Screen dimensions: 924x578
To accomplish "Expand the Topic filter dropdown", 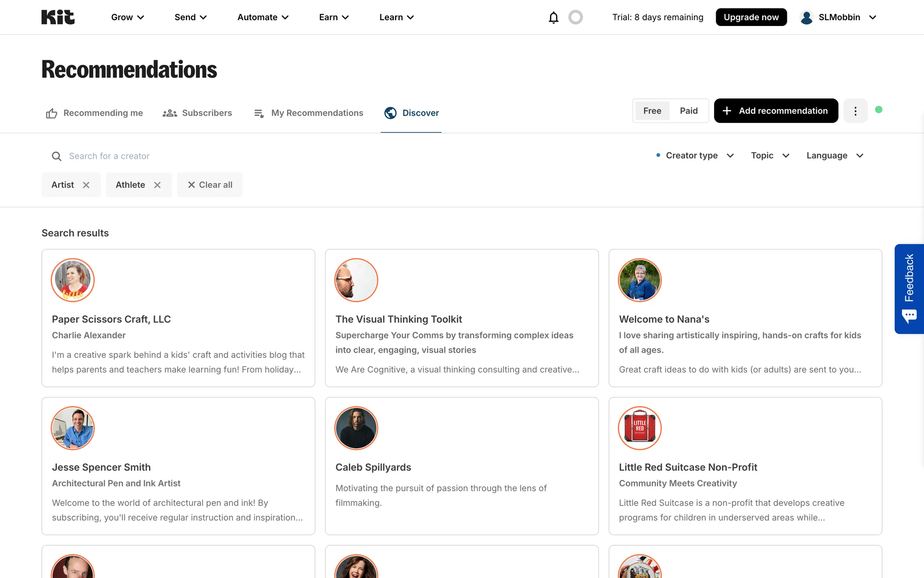I will pyautogui.click(x=770, y=156).
